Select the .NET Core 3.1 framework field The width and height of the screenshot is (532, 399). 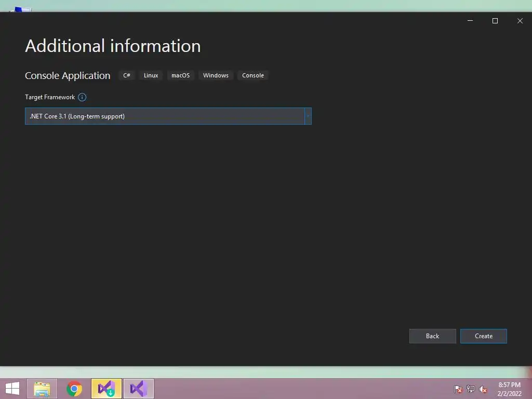pyautogui.click(x=168, y=116)
